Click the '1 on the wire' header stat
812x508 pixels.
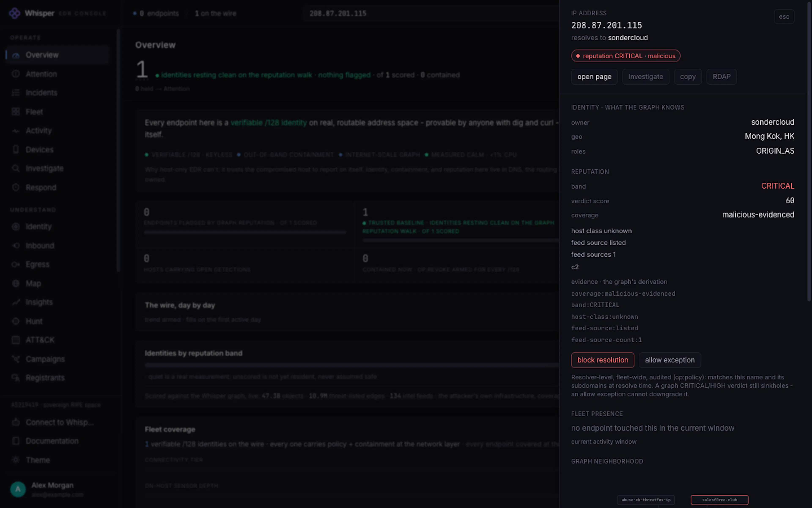(x=215, y=13)
